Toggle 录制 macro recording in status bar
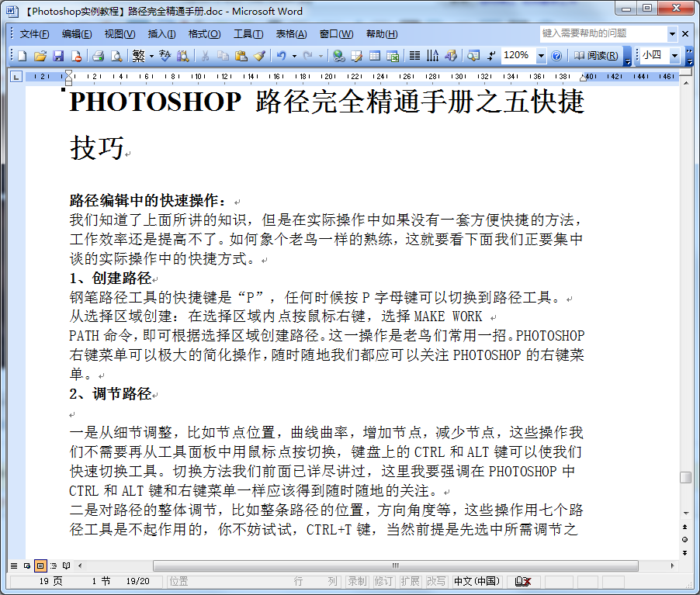 pyautogui.click(x=357, y=581)
